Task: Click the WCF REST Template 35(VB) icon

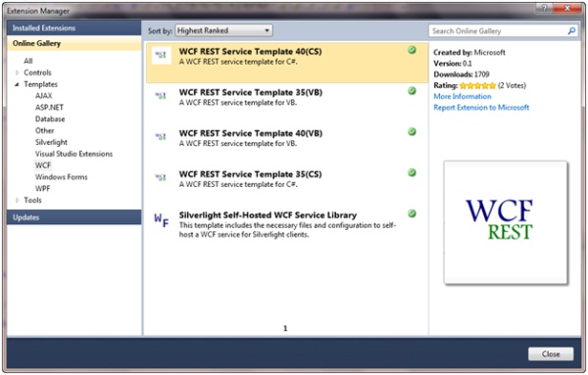Action: 161,96
